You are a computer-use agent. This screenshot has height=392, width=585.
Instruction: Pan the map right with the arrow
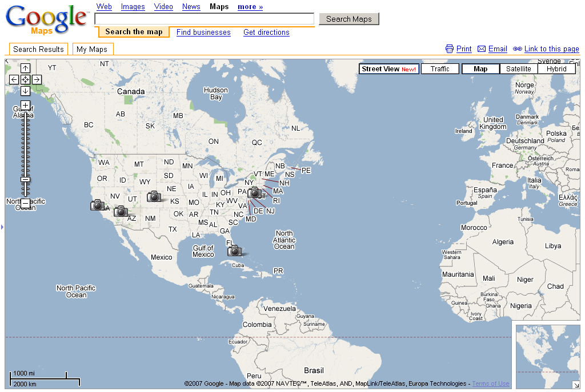tap(37, 79)
